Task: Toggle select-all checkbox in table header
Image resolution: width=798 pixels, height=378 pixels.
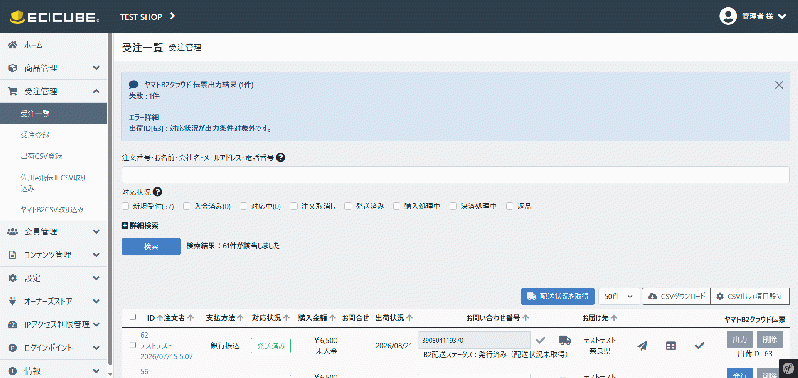Action: coord(133,318)
